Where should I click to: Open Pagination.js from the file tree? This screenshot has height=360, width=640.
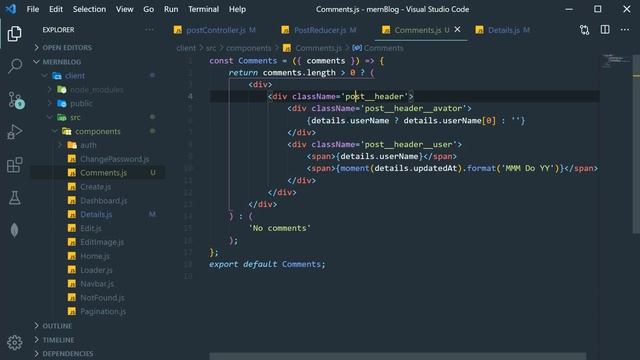[x=103, y=311]
